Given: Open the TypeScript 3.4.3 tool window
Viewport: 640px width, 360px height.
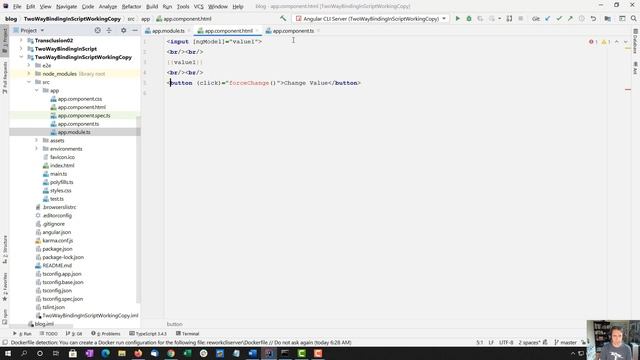Looking at the screenshot, I should click(148, 334).
